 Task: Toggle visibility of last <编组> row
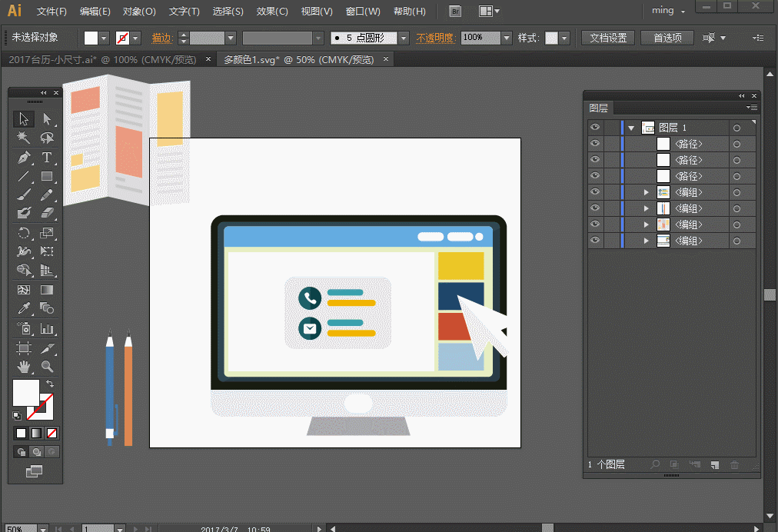(595, 240)
